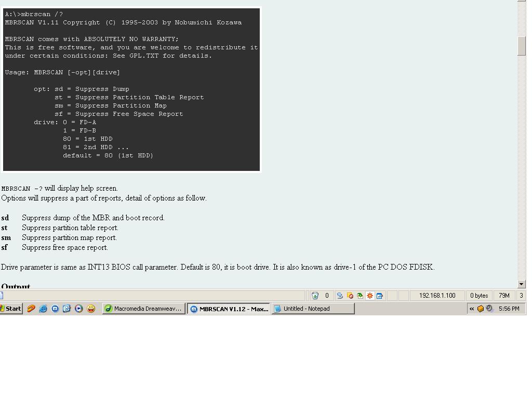
Task: Open quick launch icon right of Maxthon
Action: [67, 309]
